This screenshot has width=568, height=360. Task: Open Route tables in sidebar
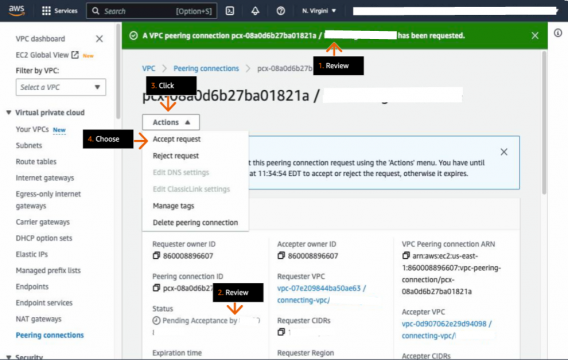[x=36, y=162]
